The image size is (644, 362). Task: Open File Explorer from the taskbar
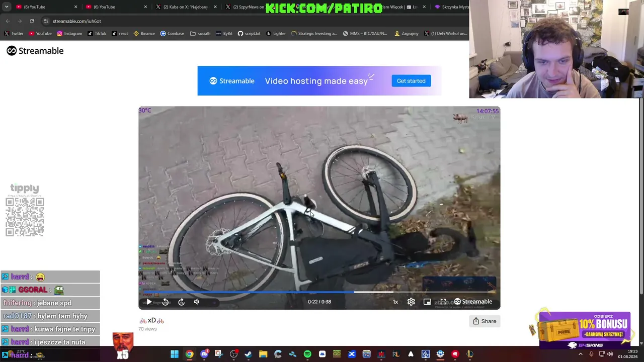(263, 354)
